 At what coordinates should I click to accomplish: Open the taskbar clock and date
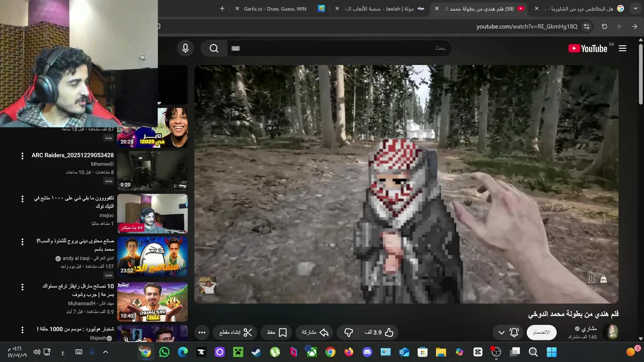point(17,352)
